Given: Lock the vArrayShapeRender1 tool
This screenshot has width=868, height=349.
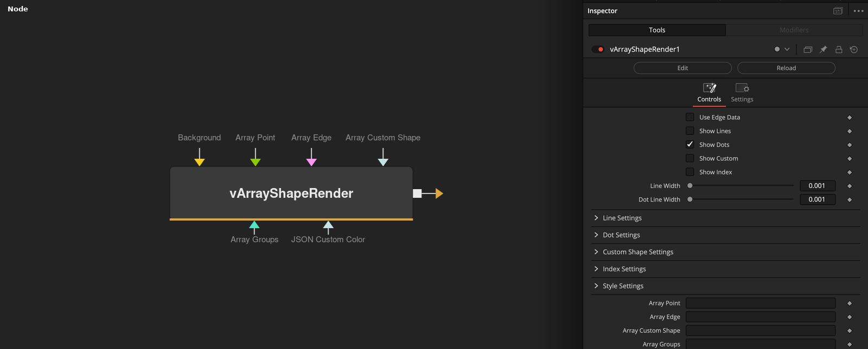Looking at the screenshot, I should pyautogui.click(x=839, y=49).
